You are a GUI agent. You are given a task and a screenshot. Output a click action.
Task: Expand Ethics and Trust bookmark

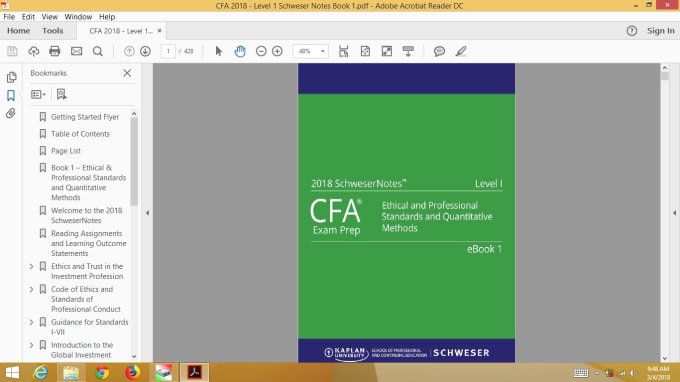pyautogui.click(x=31, y=266)
